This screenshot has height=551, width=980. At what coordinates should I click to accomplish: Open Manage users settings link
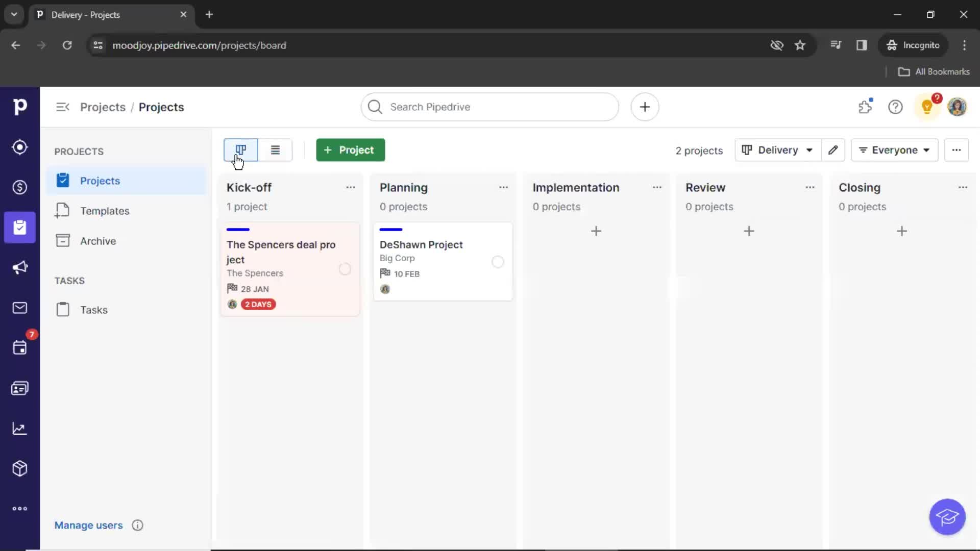pyautogui.click(x=88, y=525)
